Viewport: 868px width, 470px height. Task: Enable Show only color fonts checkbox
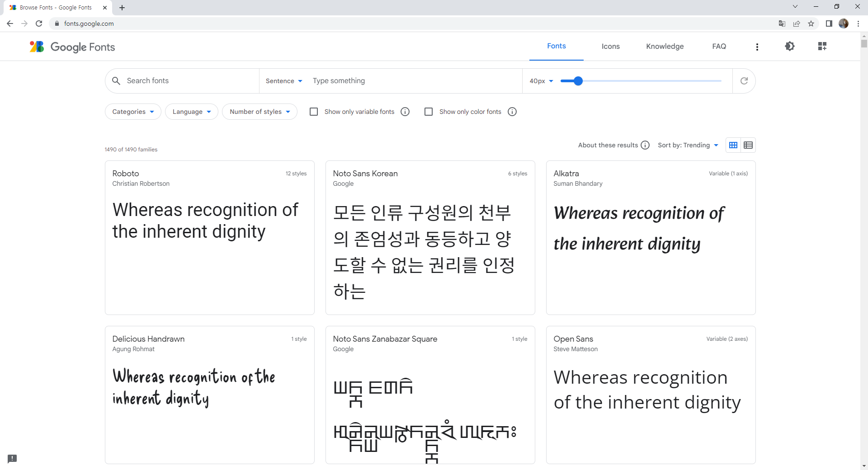pyautogui.click(x=429, y=112)
